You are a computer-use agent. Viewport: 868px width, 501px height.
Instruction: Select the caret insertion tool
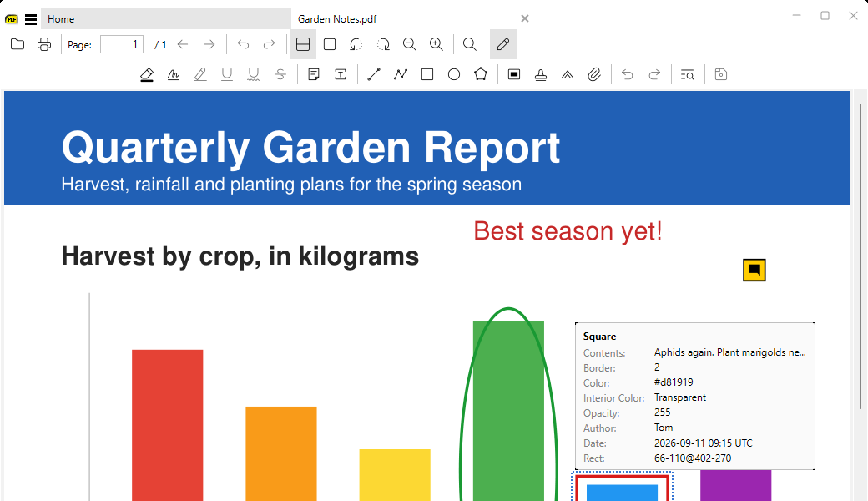click(x=568, y=75)
